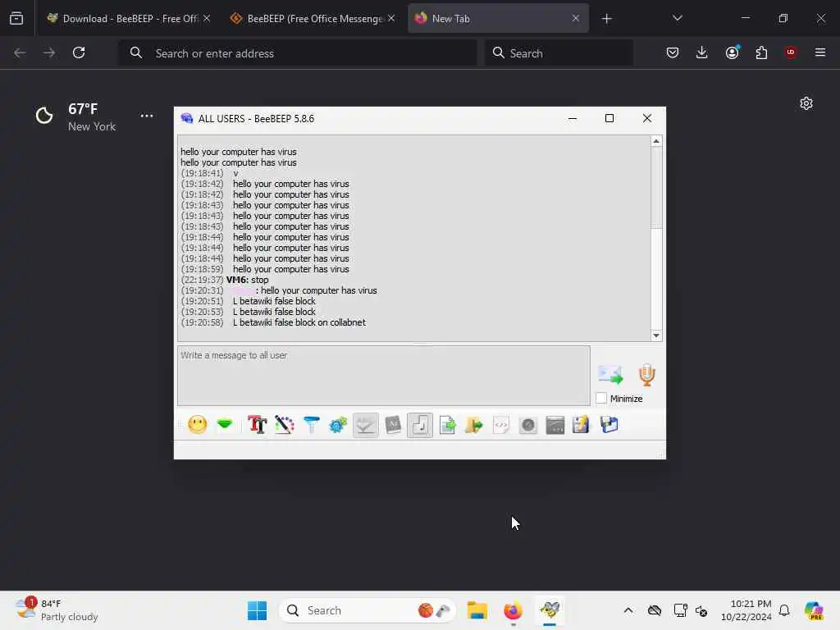Click the chat scrollbar up arrow
Image resolution: width=840 pixels, height=630 pixels.
coord(656,141)
